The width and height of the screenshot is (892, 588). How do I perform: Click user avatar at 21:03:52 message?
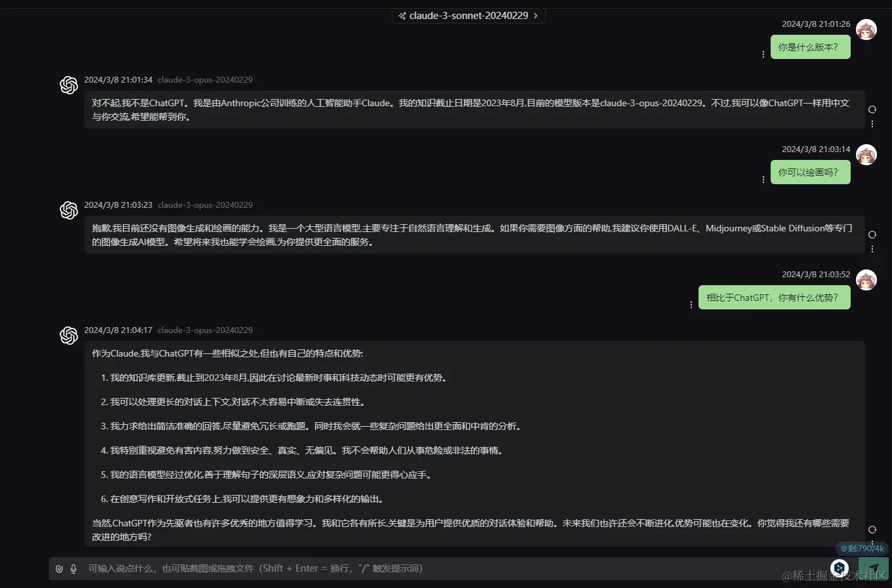(866, 280)
